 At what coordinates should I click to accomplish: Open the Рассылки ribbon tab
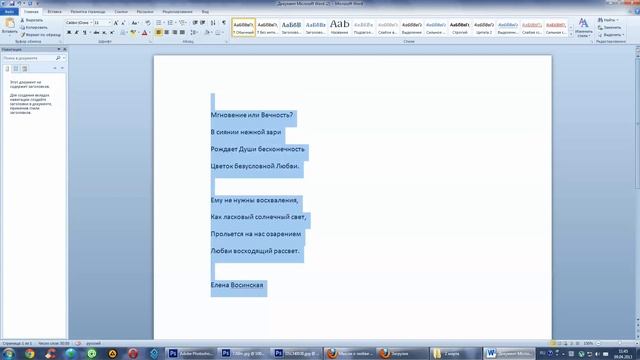(x=145, y=12)
